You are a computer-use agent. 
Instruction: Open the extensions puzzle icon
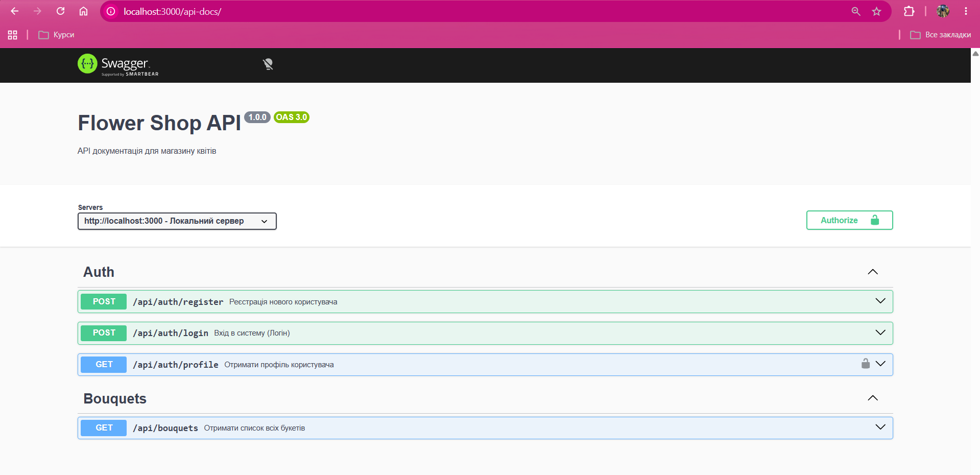tap(909, 11)
